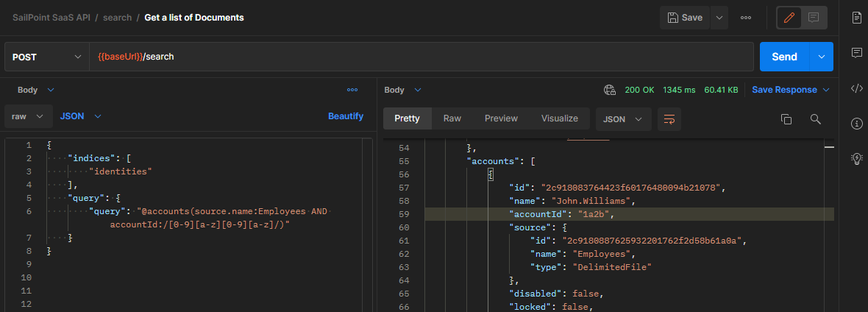Open the POST method dropdown
The height and width of the screenshot is (312, 868).
tap(47, 57)
